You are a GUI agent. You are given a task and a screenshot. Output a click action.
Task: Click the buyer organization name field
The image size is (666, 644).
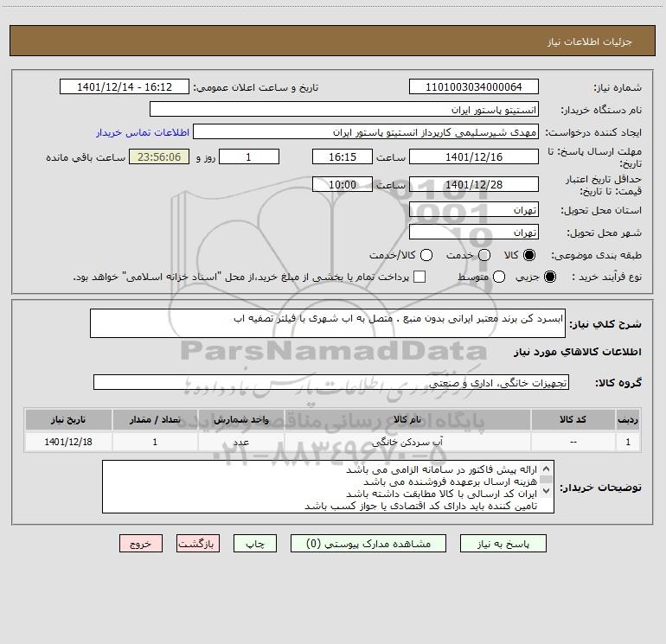[344, 109]
